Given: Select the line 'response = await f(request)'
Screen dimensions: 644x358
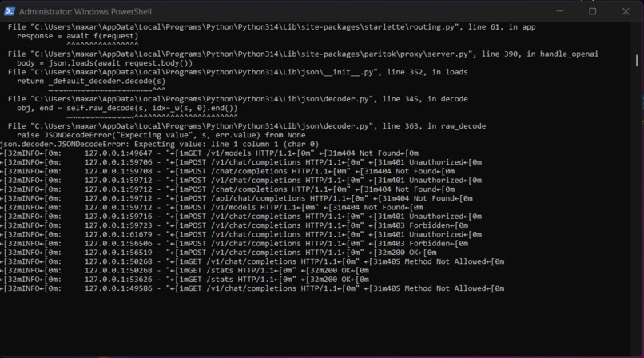Looking at the screenshot, I should 78,36.
